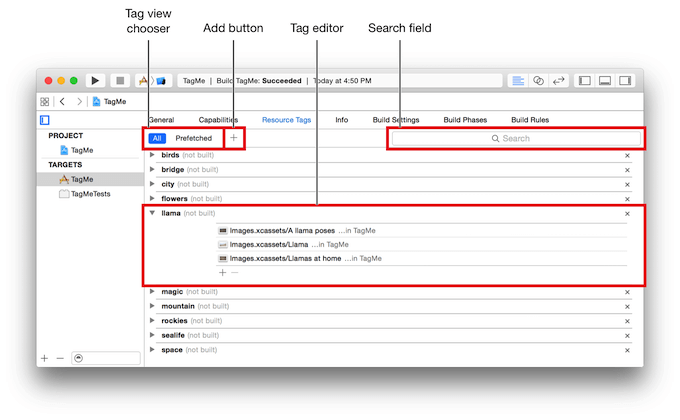Expand the birds tag
The width and height of the screenshot is (680, 420).
152,154
